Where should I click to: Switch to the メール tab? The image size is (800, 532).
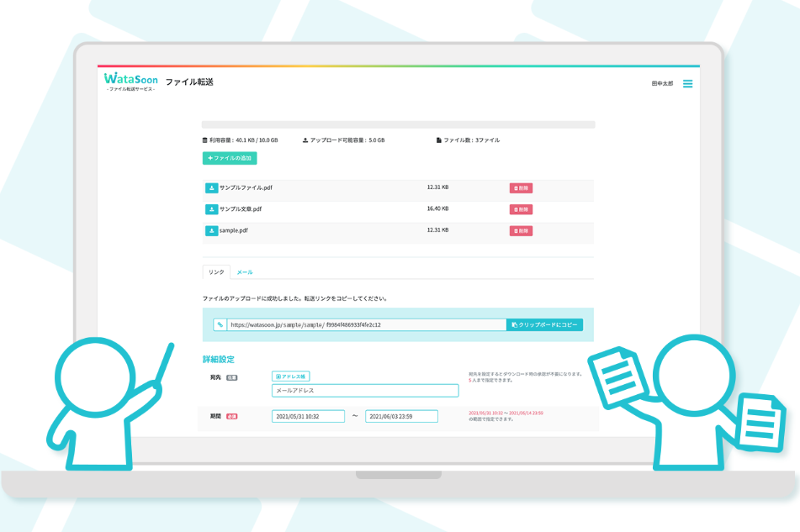244,272
